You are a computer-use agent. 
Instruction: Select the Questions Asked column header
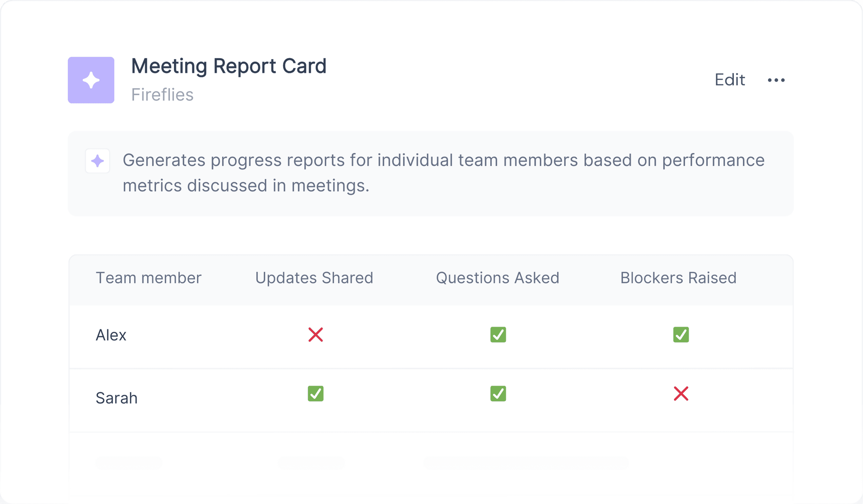click(x=498, y=278)
